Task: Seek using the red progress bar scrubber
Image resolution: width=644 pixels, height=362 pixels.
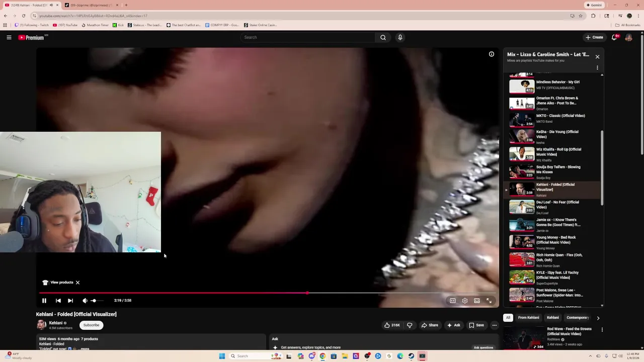Action: tap(307, 293)
